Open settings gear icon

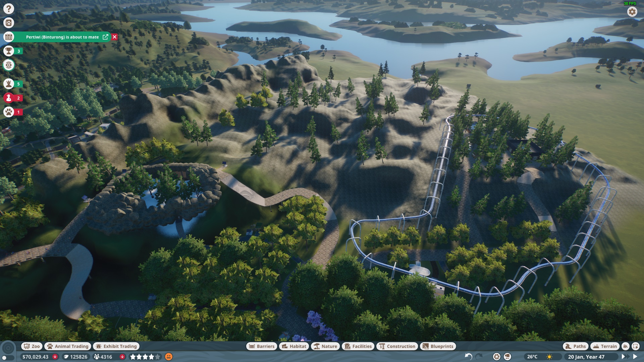tap(632, 12)
